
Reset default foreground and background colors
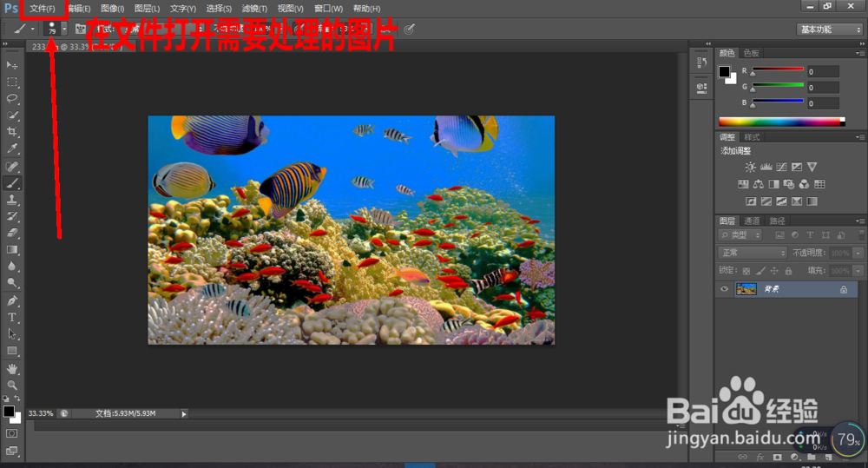5,399
